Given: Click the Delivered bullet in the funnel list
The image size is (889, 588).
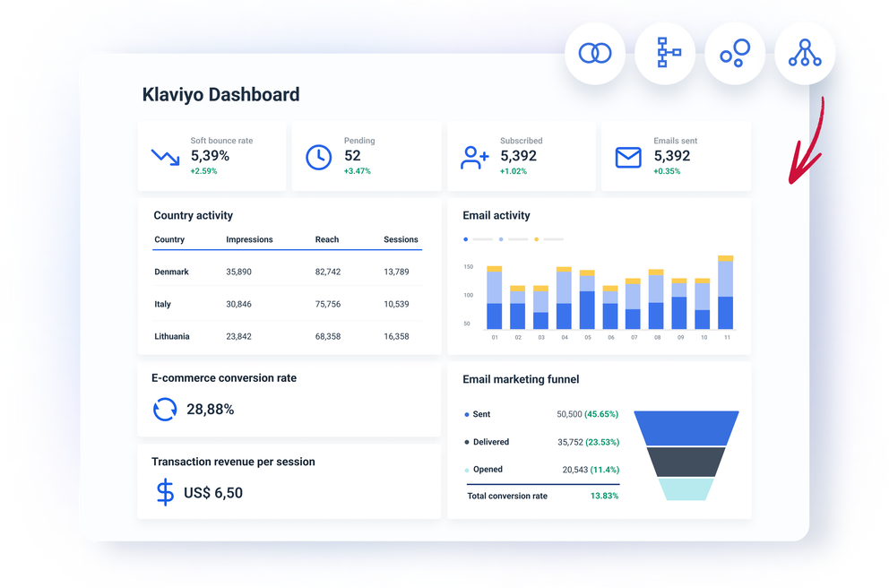Looking at the screenshot, I should [466, 442].
